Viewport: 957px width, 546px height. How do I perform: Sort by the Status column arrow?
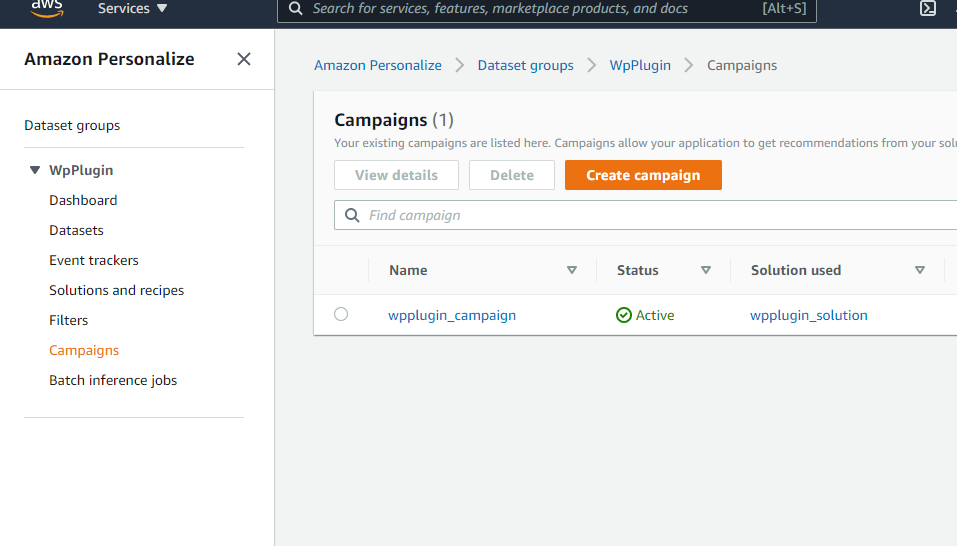click(706, 270)
